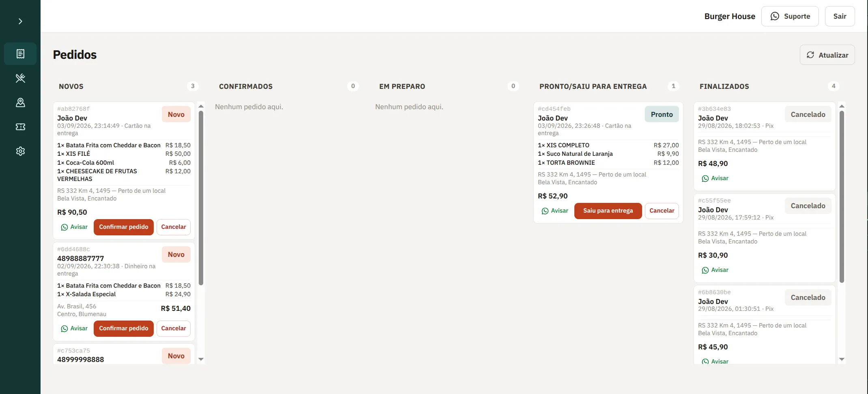This screenshot has height=394, width=868.
Task: Click Avisar on cancelled order #c55f55ee
Action: (715, 270)
